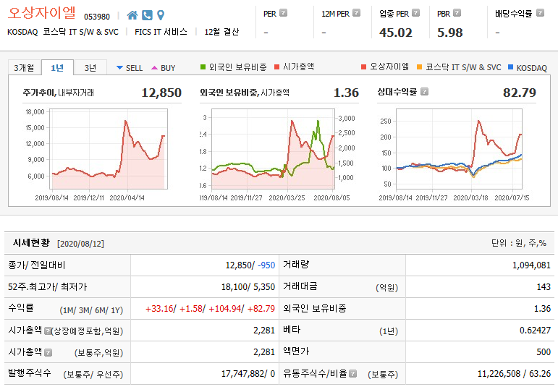The image size is (558, 392).
Task: Click the 베타 value 0.62427
Action: (x=535, y=331)
